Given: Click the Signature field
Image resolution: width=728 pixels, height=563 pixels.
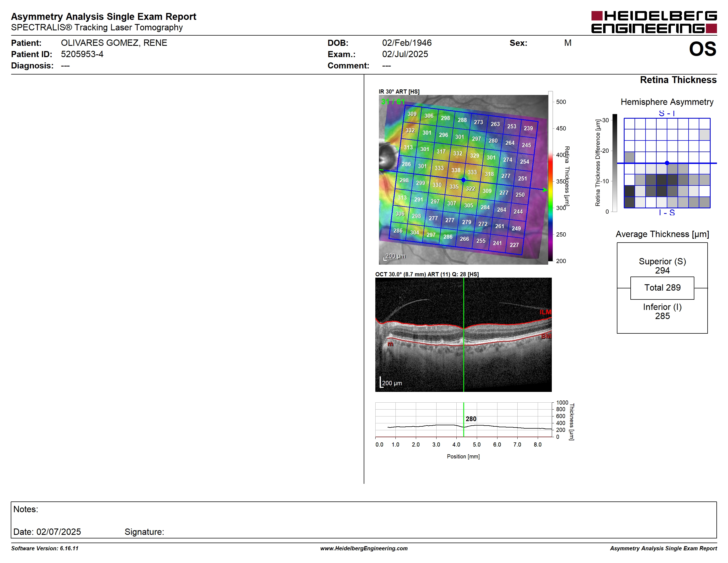Looking at the screenshot, I should (144, 532).
